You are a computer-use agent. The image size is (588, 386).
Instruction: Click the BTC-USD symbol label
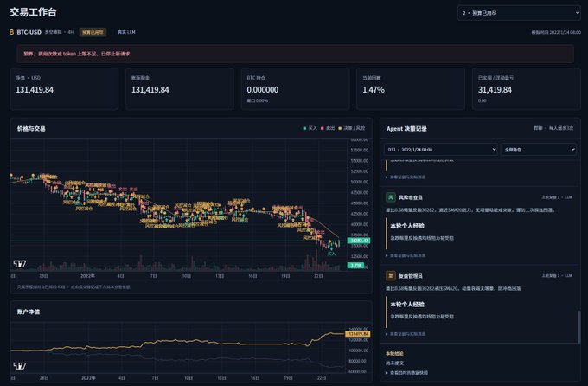point(29,32)
